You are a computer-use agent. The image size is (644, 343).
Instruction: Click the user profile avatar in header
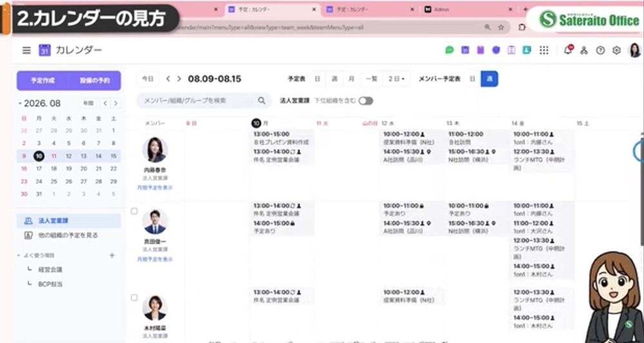coord(634,50)
